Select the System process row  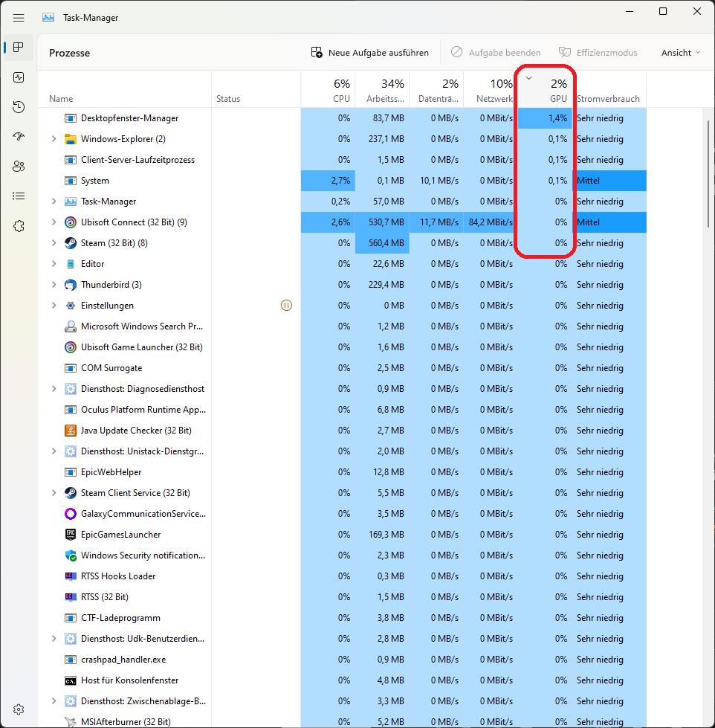point(342,181)
